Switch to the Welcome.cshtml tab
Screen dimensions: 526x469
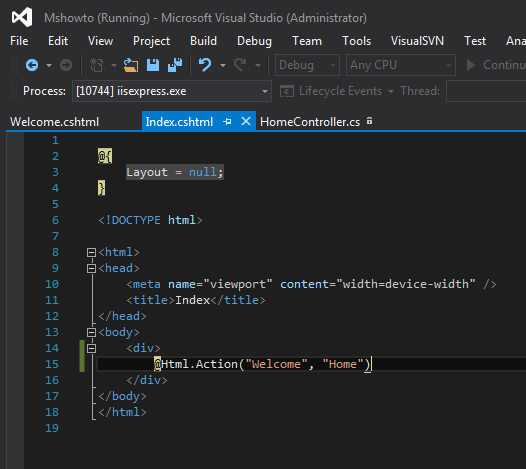pyautogui.click(x=54, y=122)
